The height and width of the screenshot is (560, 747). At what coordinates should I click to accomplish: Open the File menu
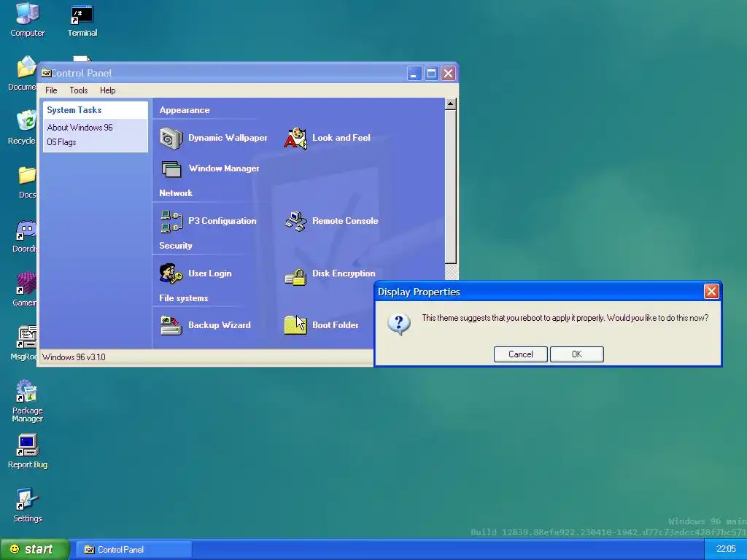51,90
